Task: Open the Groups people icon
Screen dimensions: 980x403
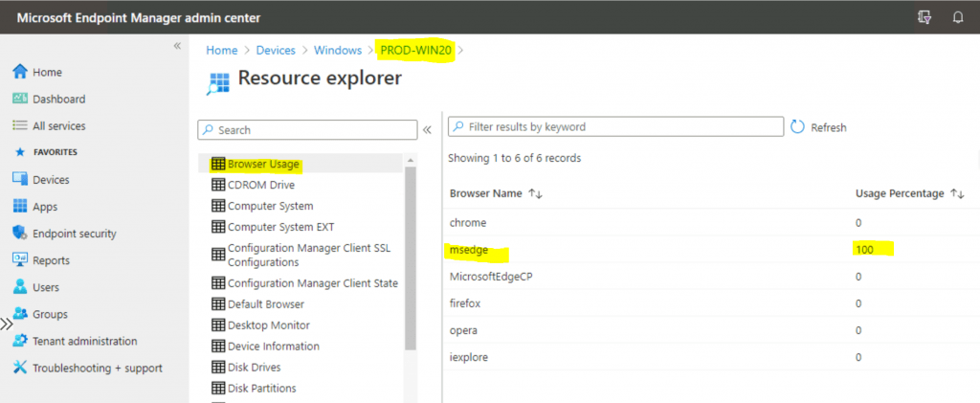Action: 20,314
